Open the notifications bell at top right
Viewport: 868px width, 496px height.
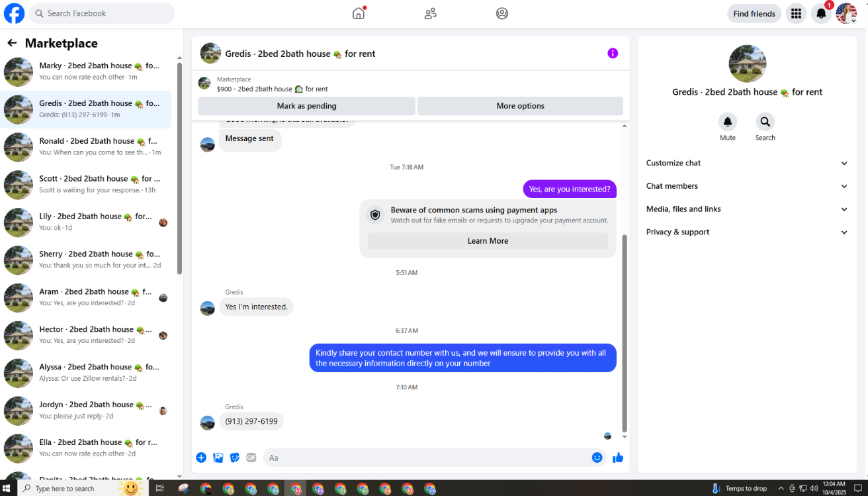click(821, 13)
